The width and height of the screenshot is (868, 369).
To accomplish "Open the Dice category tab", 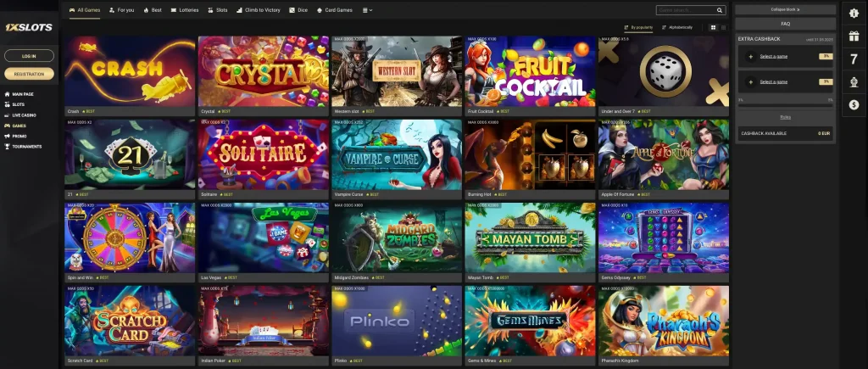I will pyautogui.click(x=298, y=10).
